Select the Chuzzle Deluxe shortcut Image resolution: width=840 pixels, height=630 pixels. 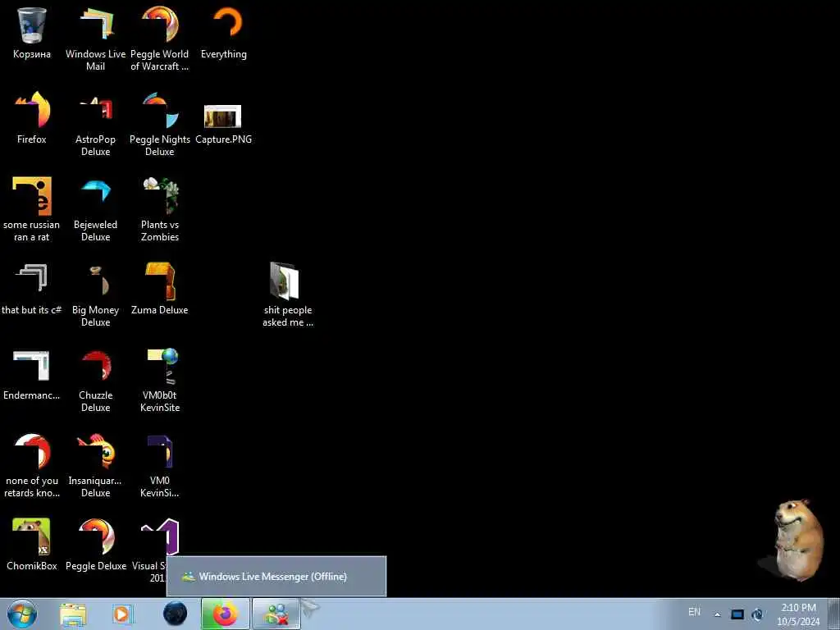pyautogui.click(x=95, y=380)
